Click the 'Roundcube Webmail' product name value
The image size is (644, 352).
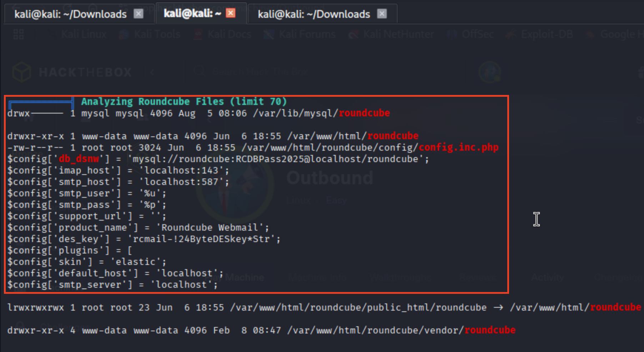click(x=210, y=227)
